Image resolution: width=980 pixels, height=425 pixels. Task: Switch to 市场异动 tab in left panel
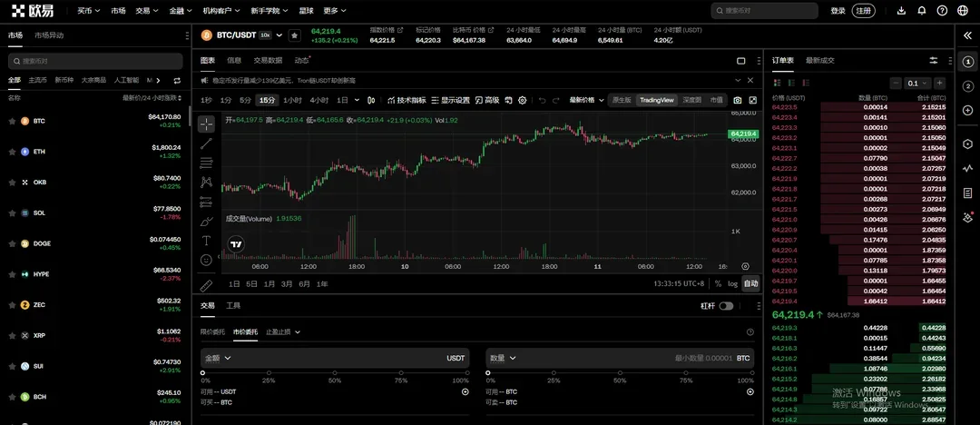49,35
